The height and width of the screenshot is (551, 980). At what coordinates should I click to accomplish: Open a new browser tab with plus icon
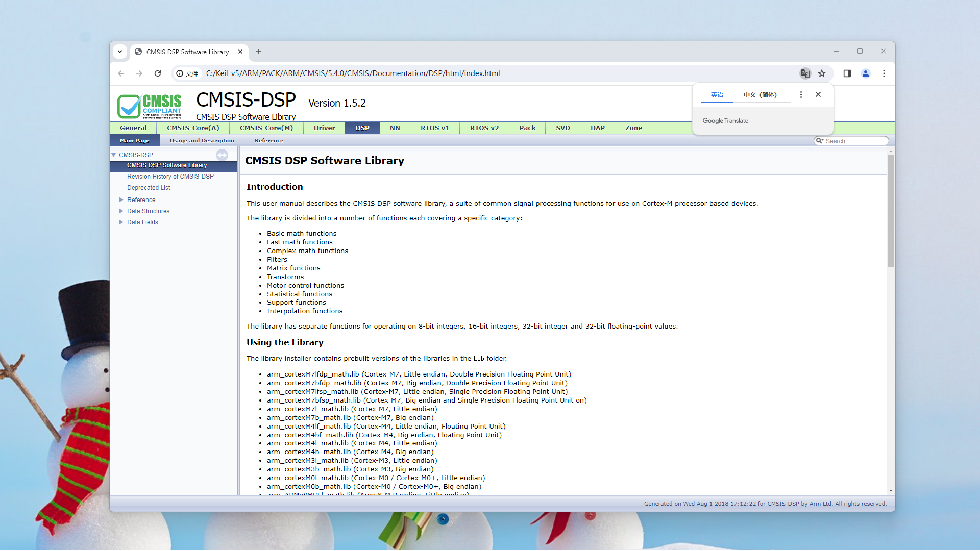tap(259, 52)
